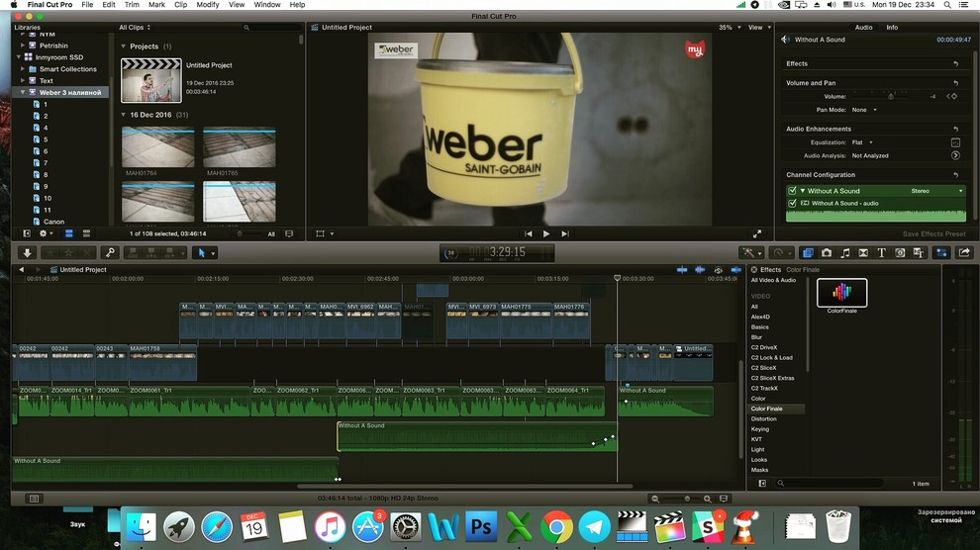980x550 pixels.
Task: Open the Music and Sound browser
Action: tap(844, 253)
